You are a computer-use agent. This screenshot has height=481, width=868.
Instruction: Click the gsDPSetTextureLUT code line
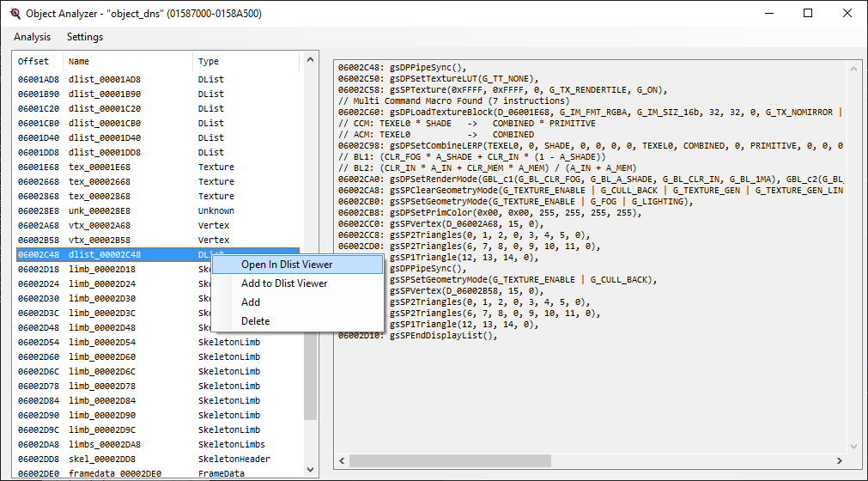click(439, 79)
